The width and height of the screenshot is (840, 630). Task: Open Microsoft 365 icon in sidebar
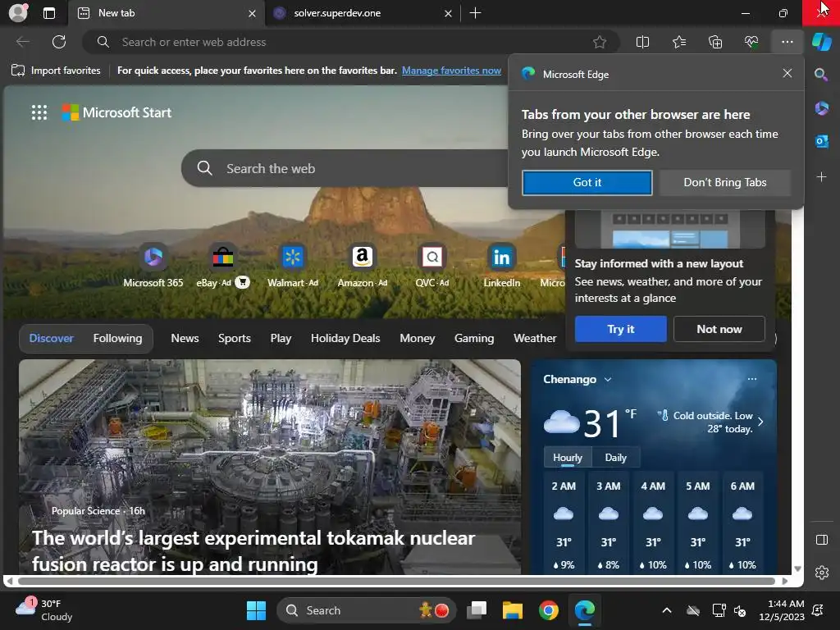[821, 108]
